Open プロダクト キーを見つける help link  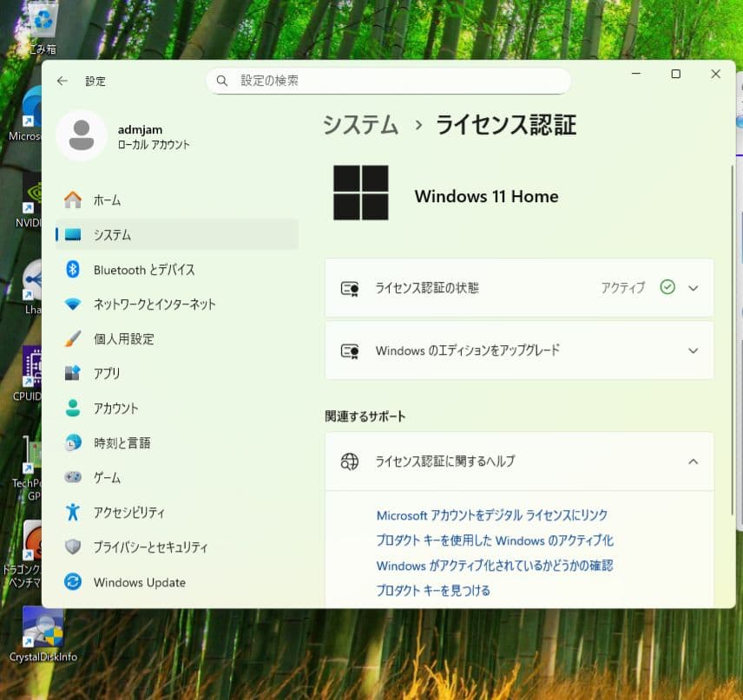point(432,591)
